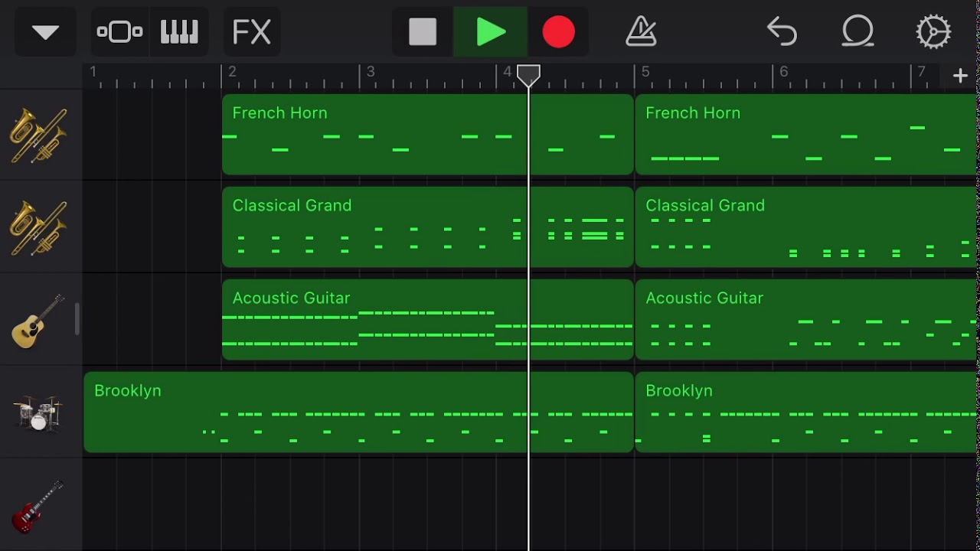Select the Classical Grand region starting at bar 5
The width and height of the screenshot is (980, 551).
click(x=806, y=227)
